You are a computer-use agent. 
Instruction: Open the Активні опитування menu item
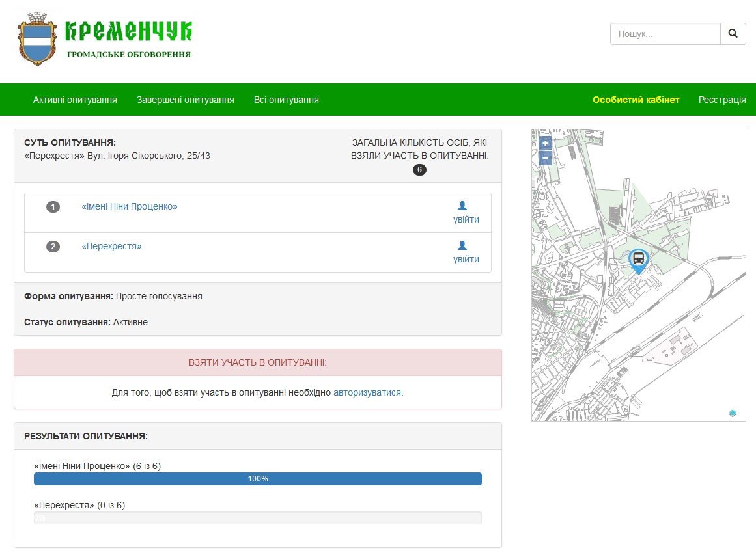point(75,100)
